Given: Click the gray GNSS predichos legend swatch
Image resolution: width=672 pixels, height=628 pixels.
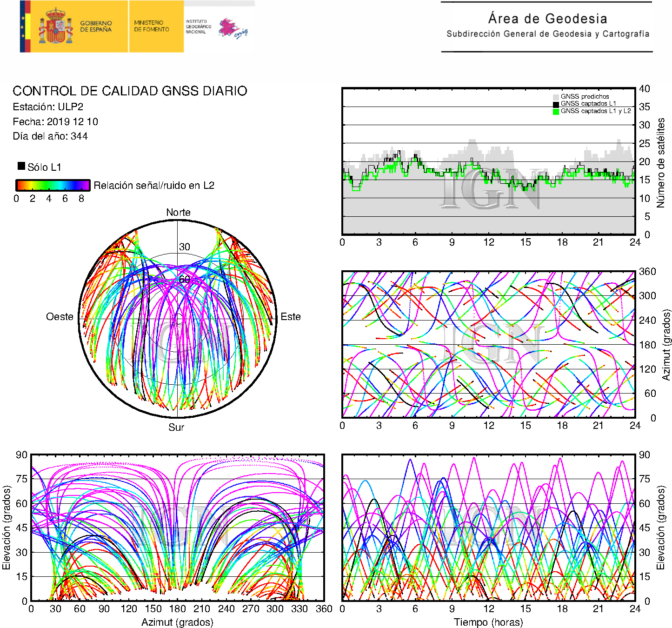Looking at the screenshot, I should coord(556,97).
